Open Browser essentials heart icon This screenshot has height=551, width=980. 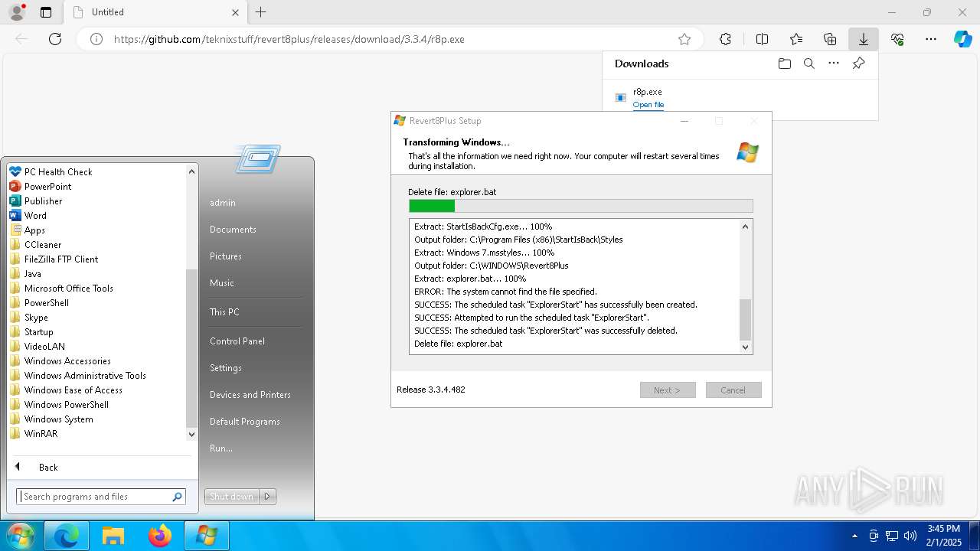897,39
